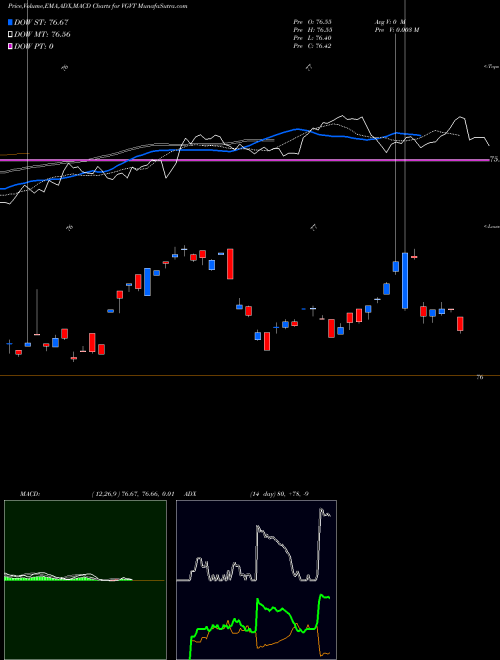Click the 'Pre O: 76.55' value

click(x=312, y=22)
